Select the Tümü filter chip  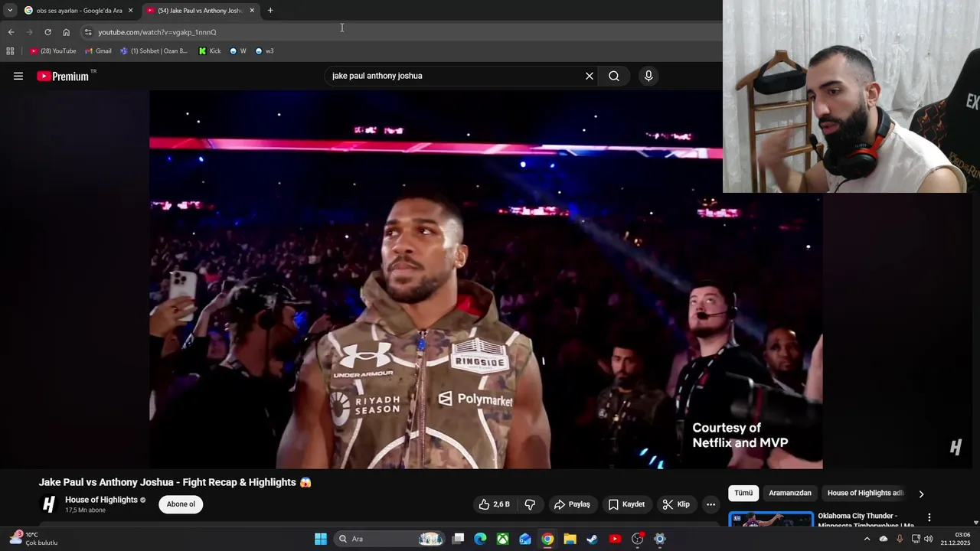pos(743,493)
